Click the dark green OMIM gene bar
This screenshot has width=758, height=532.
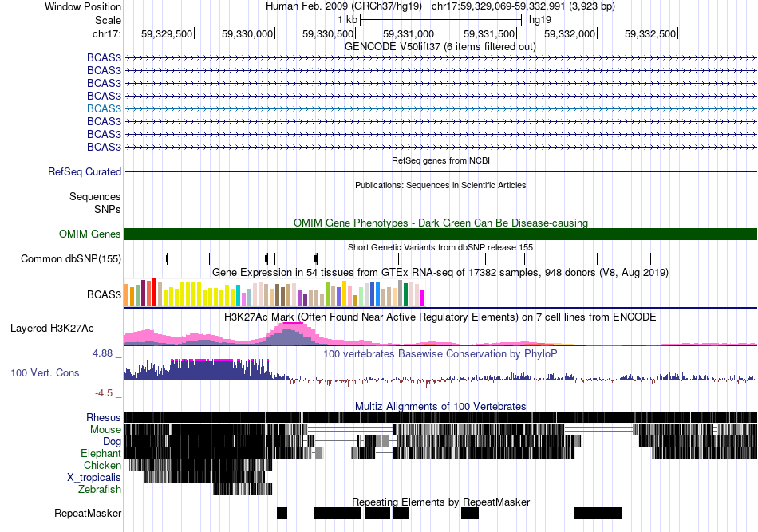click(440, 234)
